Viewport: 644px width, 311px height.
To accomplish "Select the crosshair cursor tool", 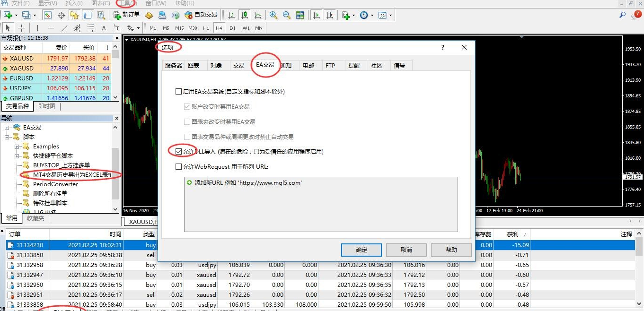I will (21, 28).
